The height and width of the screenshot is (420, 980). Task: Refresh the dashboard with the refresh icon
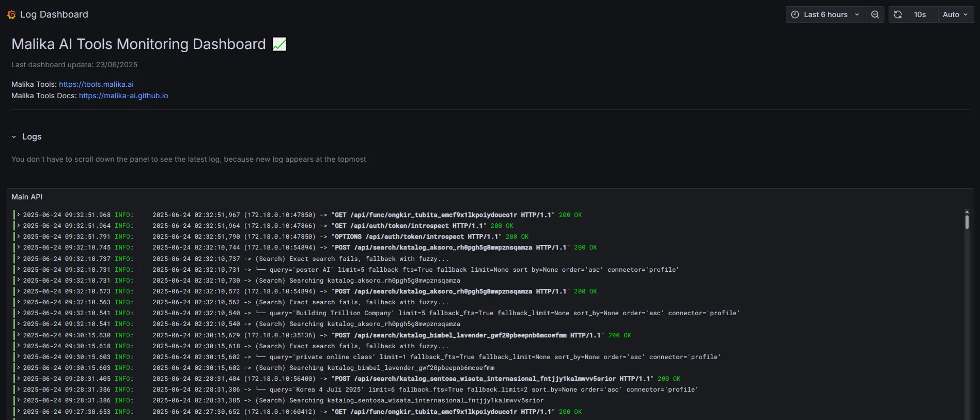(x=898, y=14)
